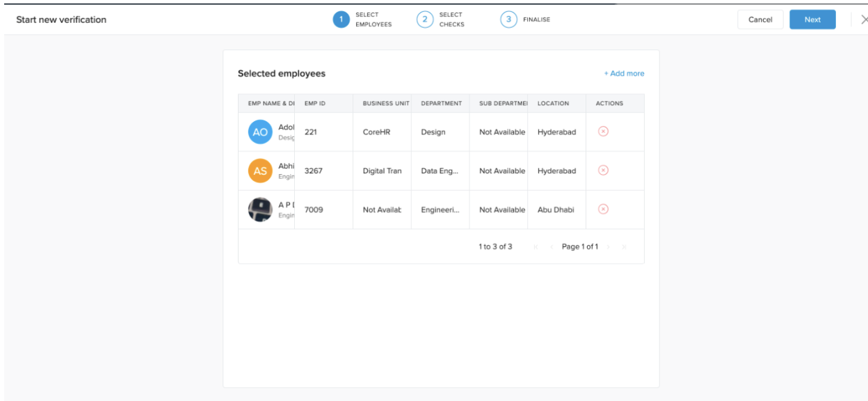Viewport: 868px width, 401px height.
Task: Go to first page of the table
Action: point(536,247)
